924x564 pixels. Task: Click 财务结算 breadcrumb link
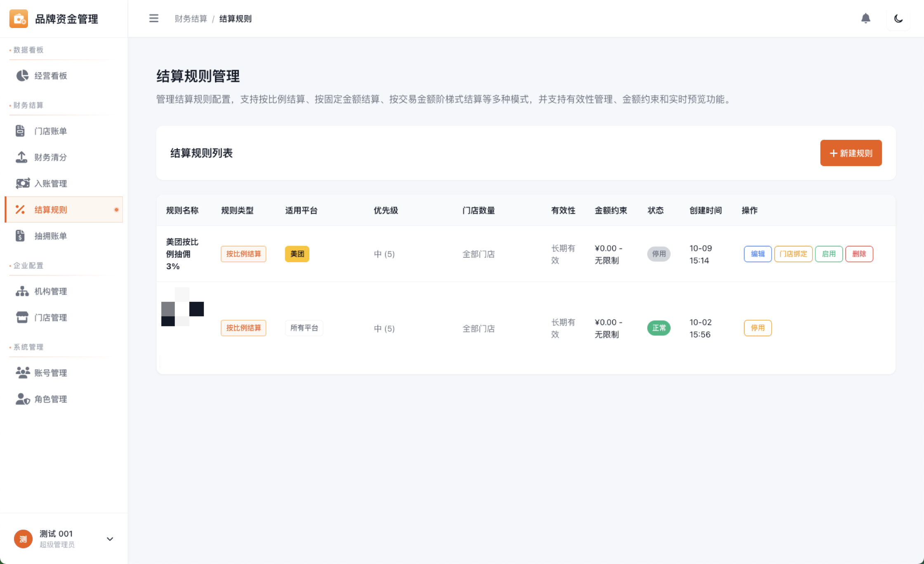[x=191, y=19]
